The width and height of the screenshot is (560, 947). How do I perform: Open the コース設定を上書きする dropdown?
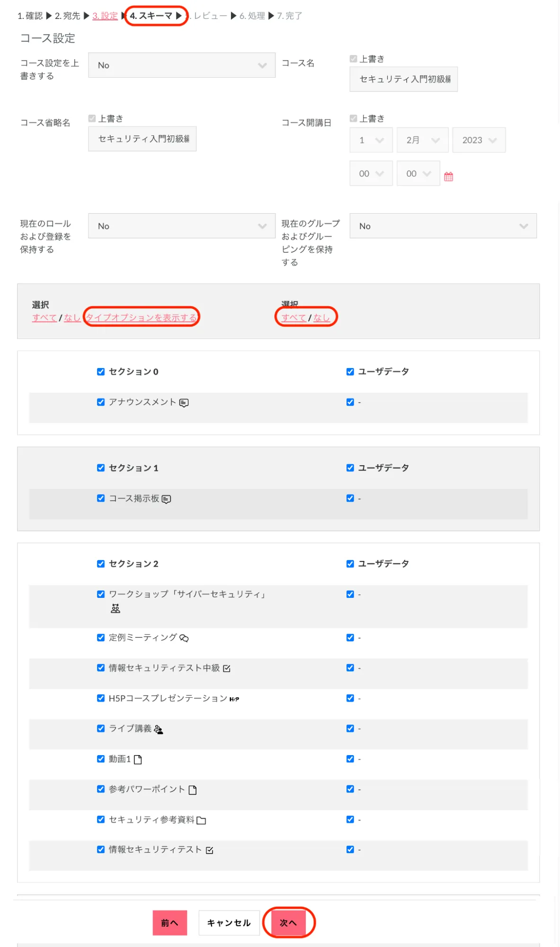click(x=182, y=65)
